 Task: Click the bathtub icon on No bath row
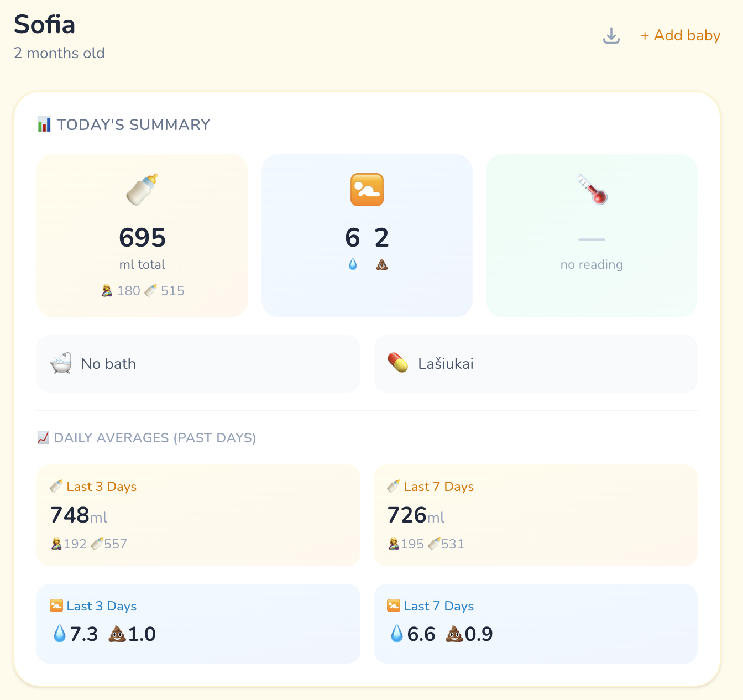pos(61,363)
